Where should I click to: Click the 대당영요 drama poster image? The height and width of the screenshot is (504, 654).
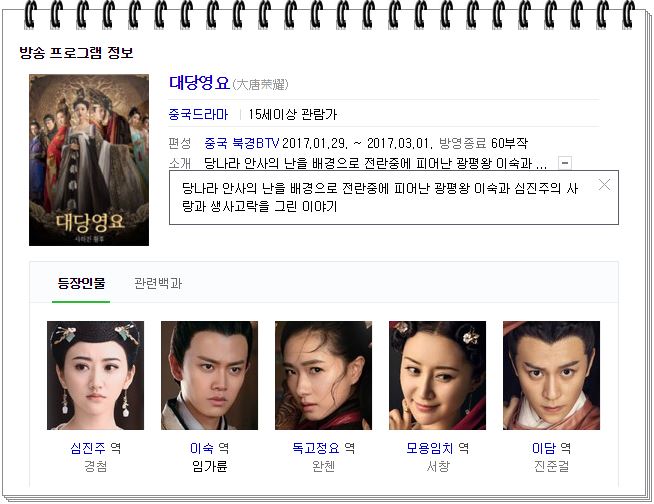[x=89, y=160]
